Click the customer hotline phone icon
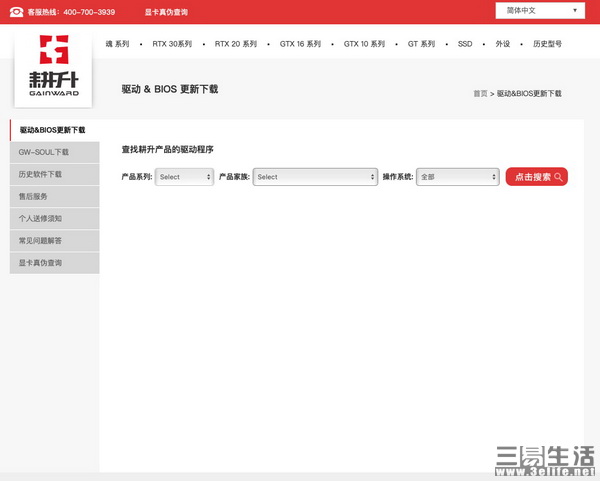This screenshot has width=600, height=481. click(x=16, y=12)
